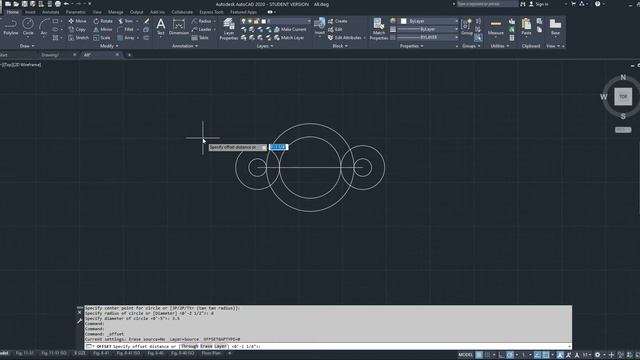Toggle MODEL space button in status bar
640x360 pixels.
tap(465, 355)
